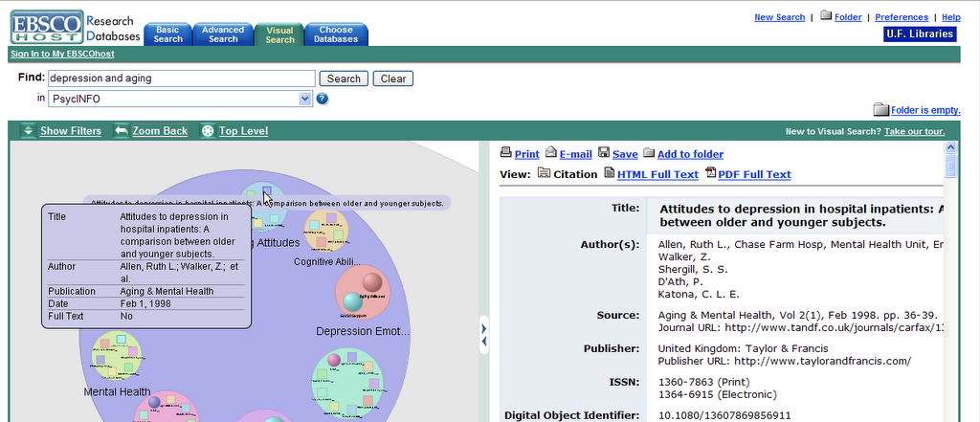The image size is (980, 422).
Task: Click the Save floppy disk icon
Action: click(604, 152)
